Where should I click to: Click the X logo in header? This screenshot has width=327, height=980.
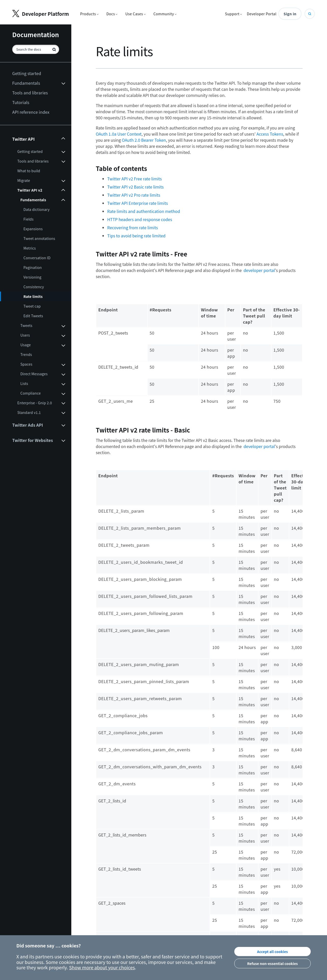tap(16, 14)
